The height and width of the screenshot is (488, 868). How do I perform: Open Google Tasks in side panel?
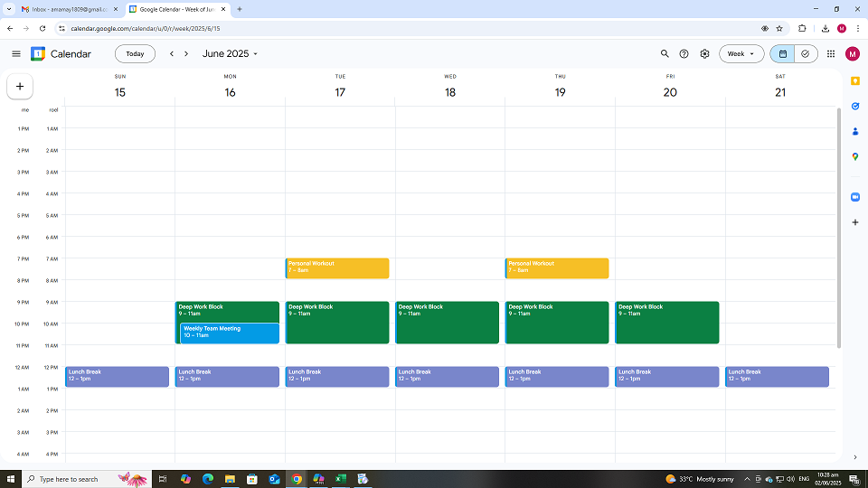pyautogui.click(x=855, y=107)
